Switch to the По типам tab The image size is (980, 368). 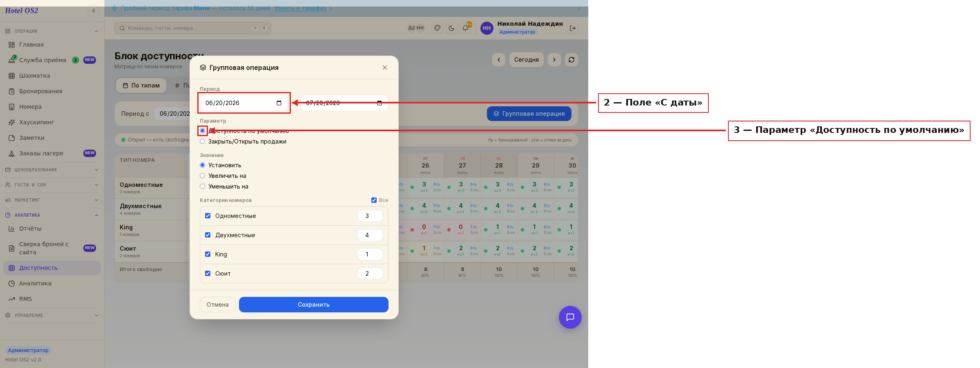141,85
